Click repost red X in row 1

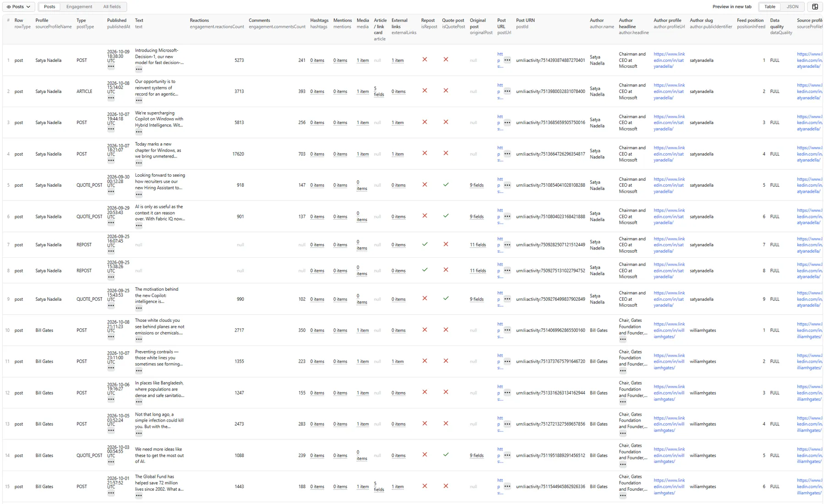425,60
